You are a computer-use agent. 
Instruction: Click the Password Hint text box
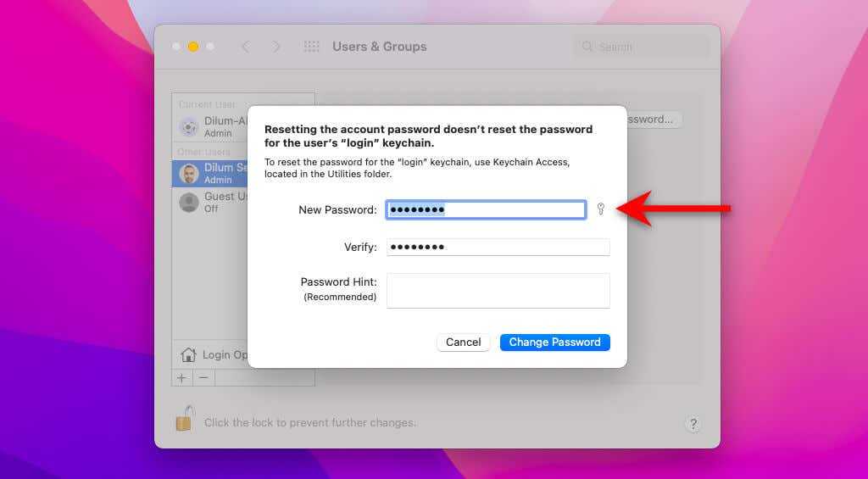tap(498, 290)
